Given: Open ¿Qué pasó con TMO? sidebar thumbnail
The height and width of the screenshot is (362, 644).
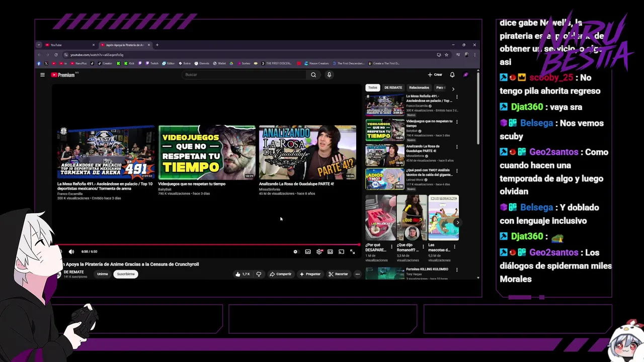Looking at the screenshot, I should coord(385,179).
